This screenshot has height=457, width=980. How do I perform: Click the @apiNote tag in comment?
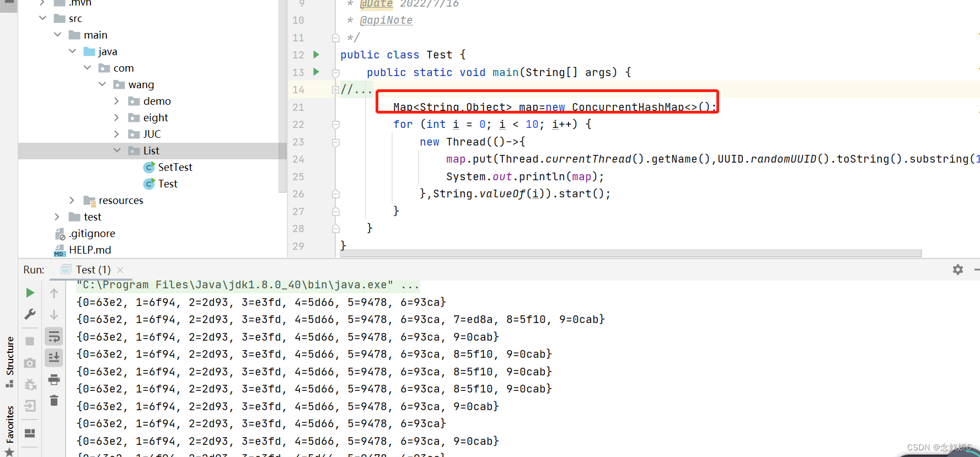pyautogui.click(x=386, y=20)
